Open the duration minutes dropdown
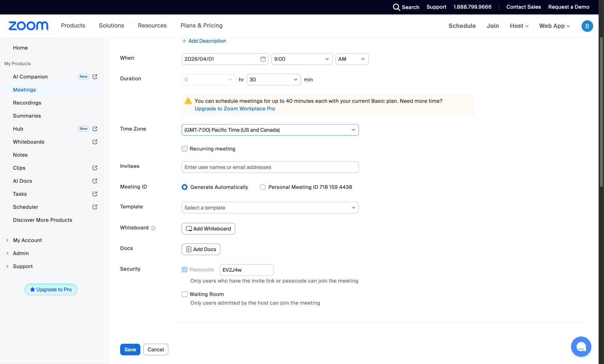Screen dimensions: 604x364 [274, 80]
